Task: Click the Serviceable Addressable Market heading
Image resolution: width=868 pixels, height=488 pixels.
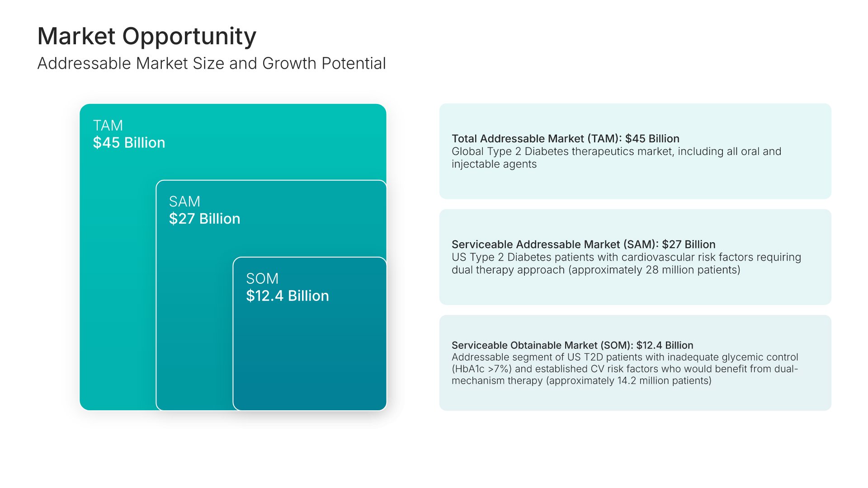Action: pos(583,244)
